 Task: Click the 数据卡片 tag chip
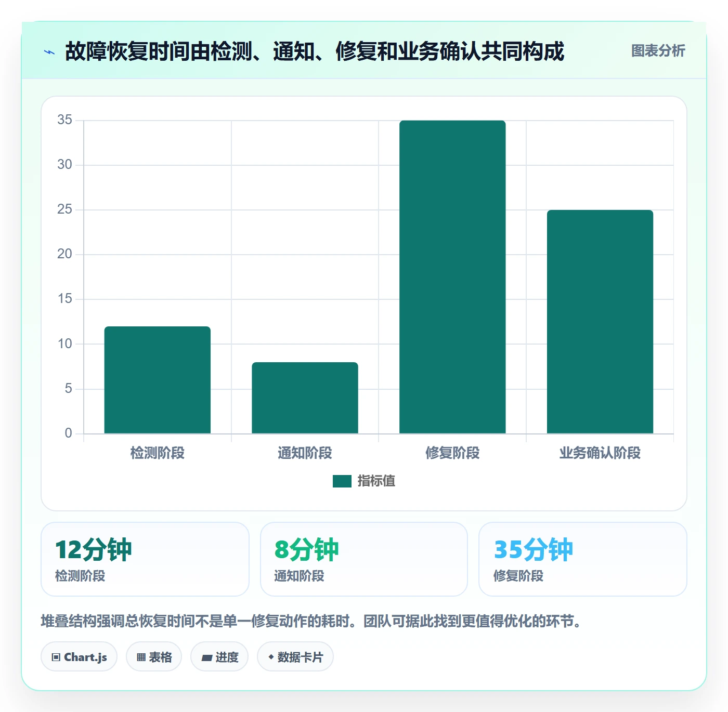[295, 657]
